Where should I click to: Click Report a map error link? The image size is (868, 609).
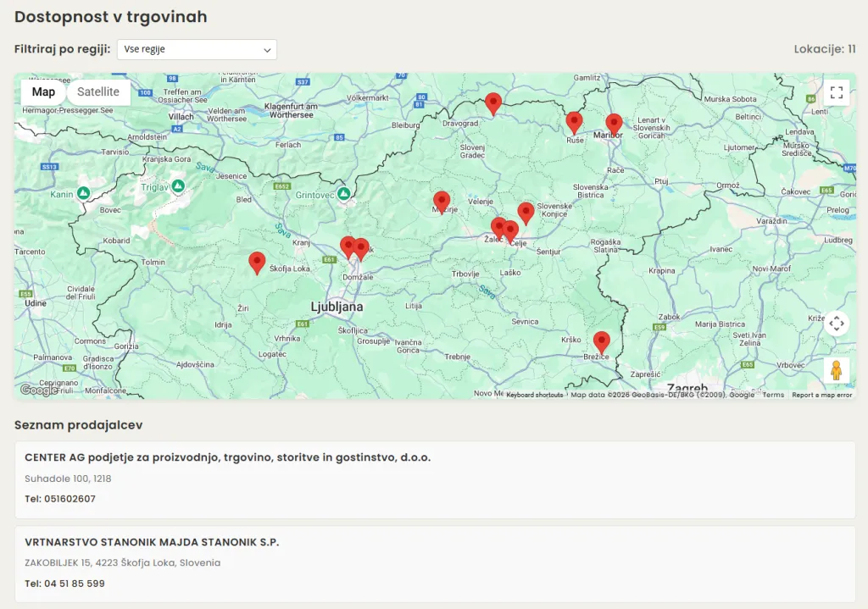point(821,395)
